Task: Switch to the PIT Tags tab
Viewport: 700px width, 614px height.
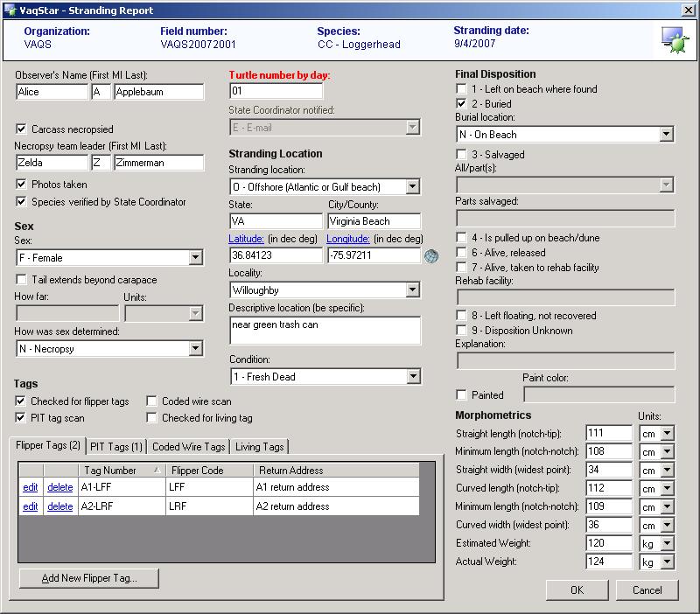Action: coord(116,447)
